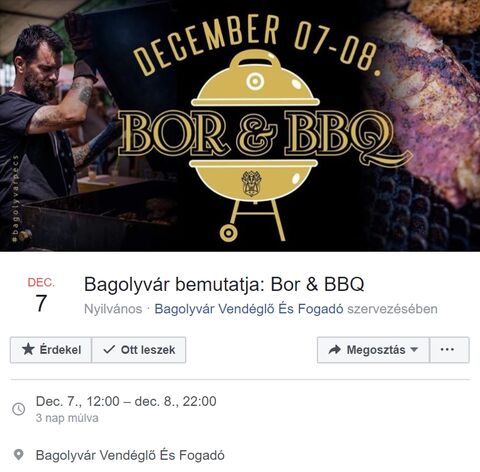
Task: Click the checkmark icon on Ott leszek
Action: tap(109, 349)
